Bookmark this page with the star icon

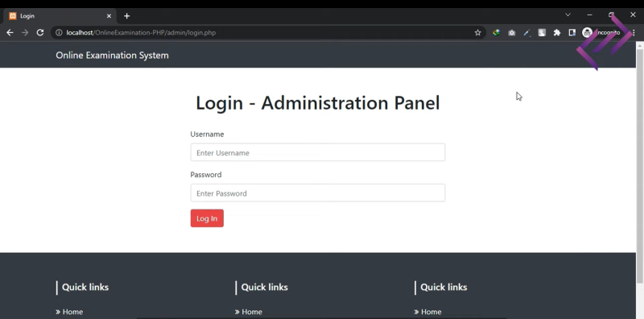pos(477,32)
